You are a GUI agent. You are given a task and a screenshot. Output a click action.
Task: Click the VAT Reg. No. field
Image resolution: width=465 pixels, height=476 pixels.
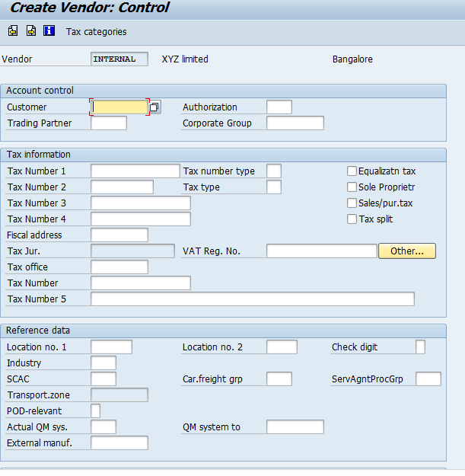click(322, 251)
